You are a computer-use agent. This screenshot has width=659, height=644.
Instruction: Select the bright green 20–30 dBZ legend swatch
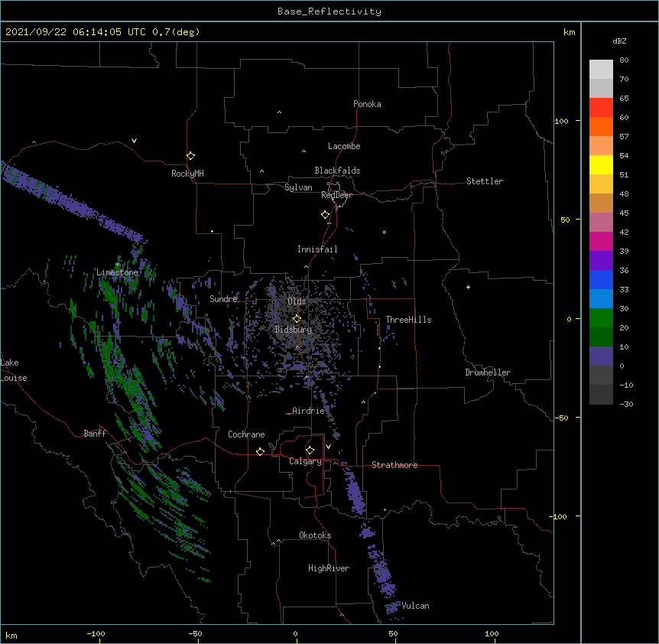point(601,318)
